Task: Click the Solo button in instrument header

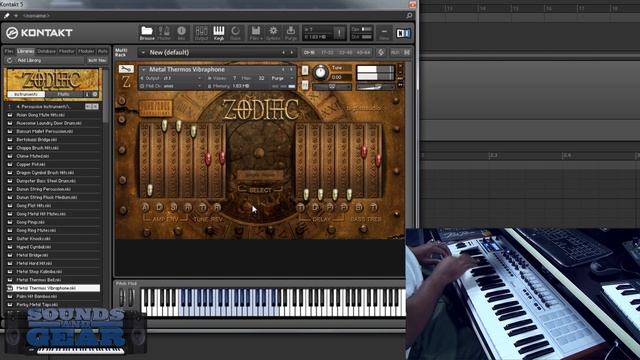Action: (x=305, y=70)
